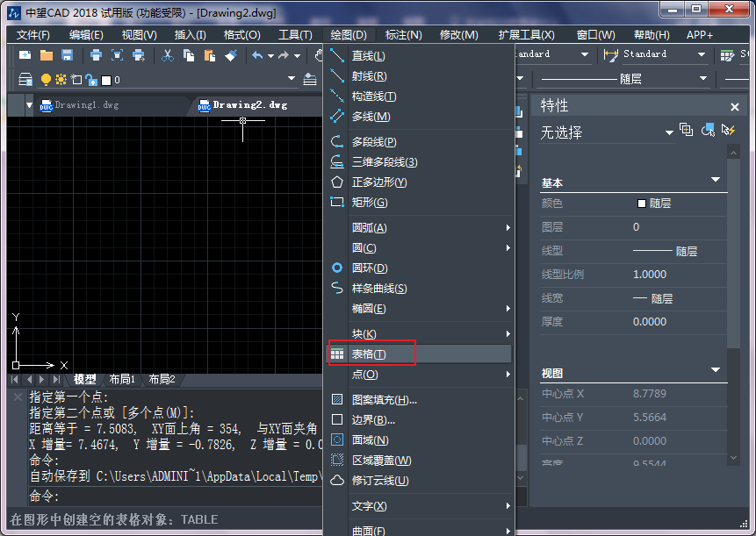
Task: Toggle the layer lock padlock icon
Action: click(x=90, y=77)
